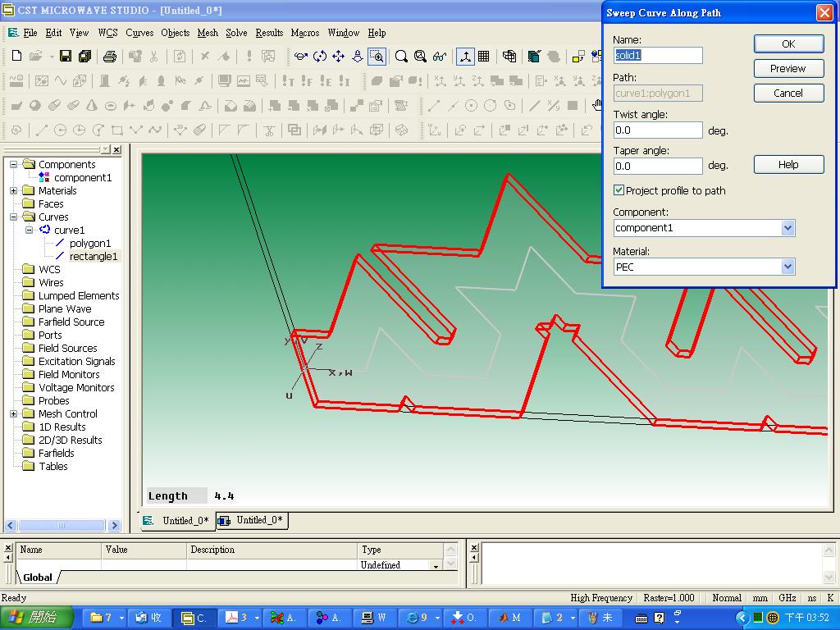Toggle working plane grid display
This screenshot has width=840, height=630.
point(484,57)
